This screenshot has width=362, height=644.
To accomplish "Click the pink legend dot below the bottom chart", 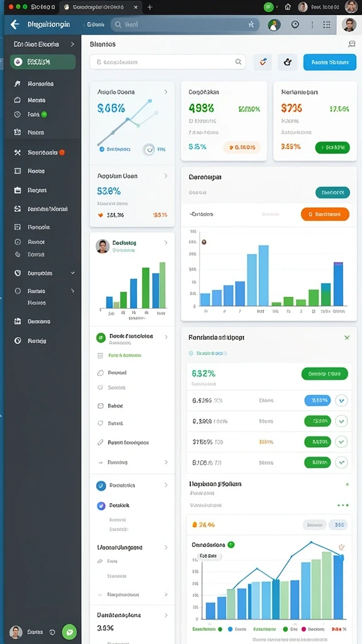I will point(304,629).
